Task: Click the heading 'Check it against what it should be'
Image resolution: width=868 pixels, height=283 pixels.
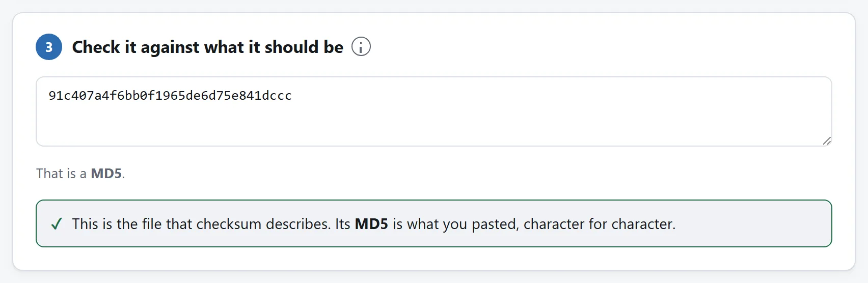Action: pyautogui.click(x=208, y=47)
